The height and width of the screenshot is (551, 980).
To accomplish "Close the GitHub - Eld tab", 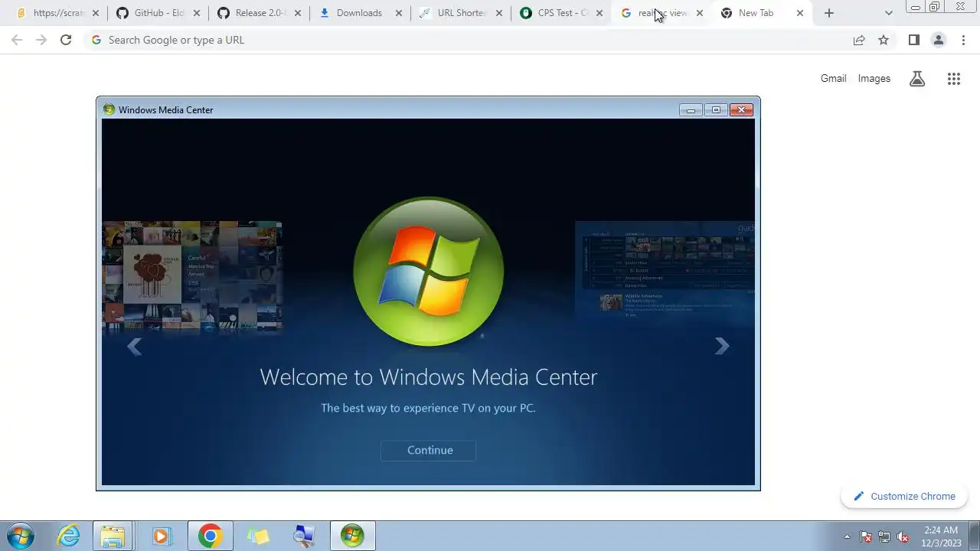I will coord(197,13).
